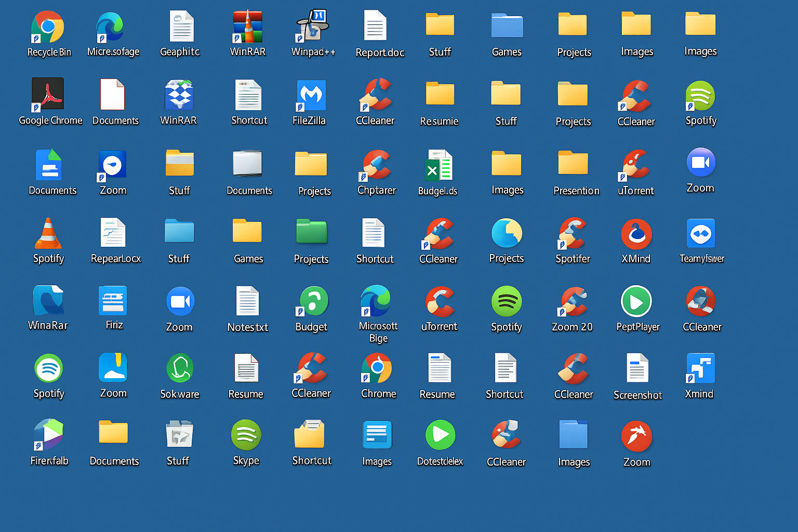Open the Report.doc file
798x532 pixels.
tap(375, 25)
